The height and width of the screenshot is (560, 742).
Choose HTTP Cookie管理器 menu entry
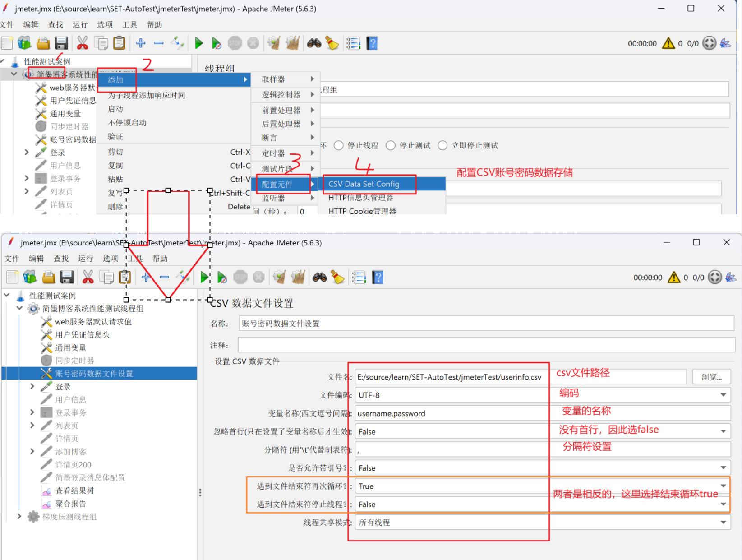pyautogui.click(x=382, y=211)
